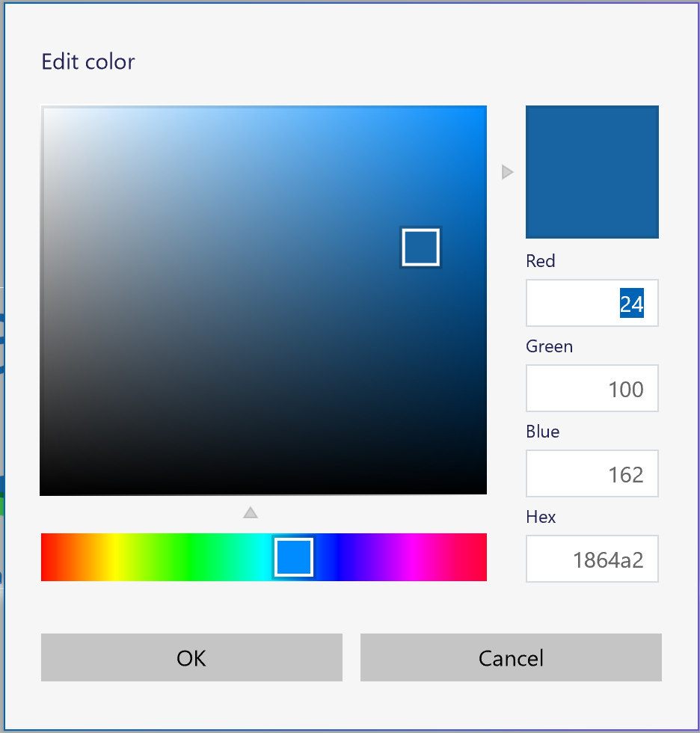Click the gray left edge of the gradient
Image resolution: width=700 pixels, height=733 pixels.
[45, 299]
